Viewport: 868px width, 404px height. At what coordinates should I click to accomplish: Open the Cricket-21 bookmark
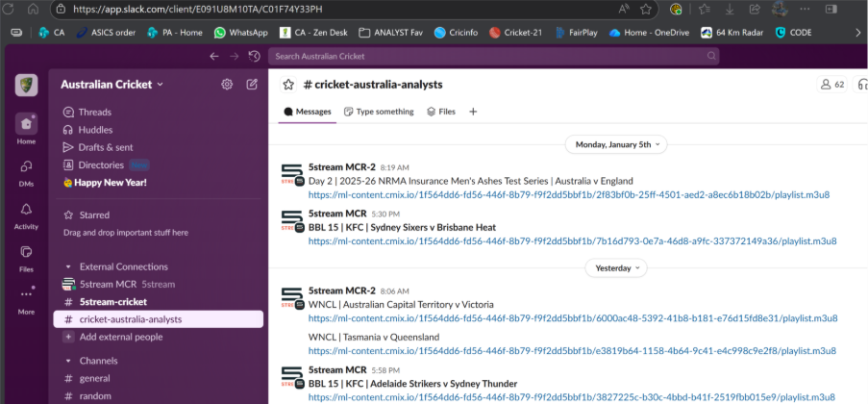point(515,33)
